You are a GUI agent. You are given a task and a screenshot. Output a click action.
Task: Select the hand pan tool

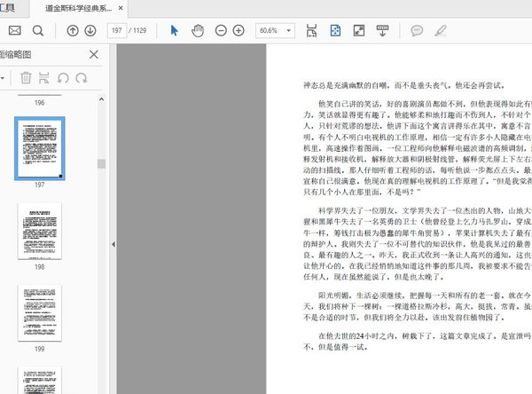coord(197,31)
